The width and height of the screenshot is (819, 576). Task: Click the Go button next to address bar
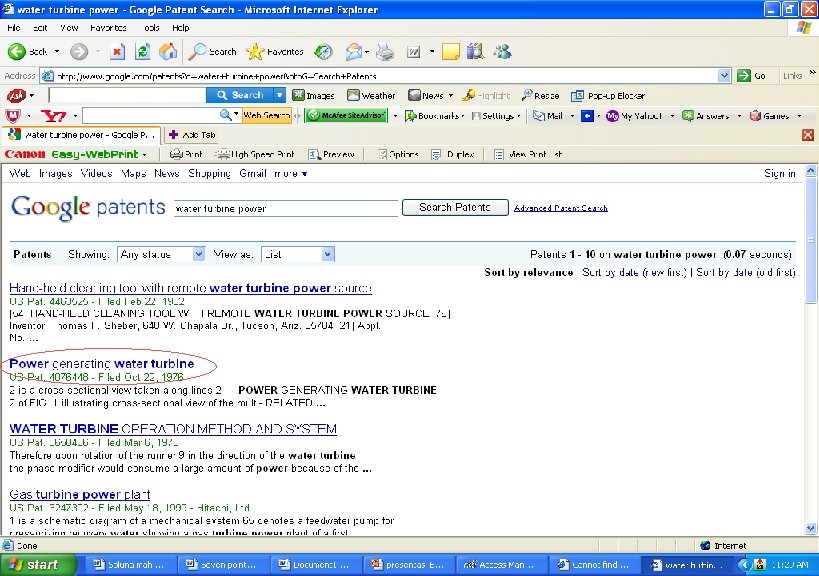click(x=751, y=76)
